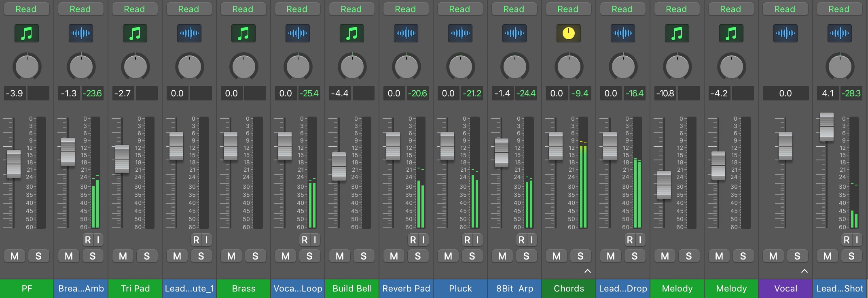Select the 8Bit Arp channel name label
Screen dimensions: 868x298
pos(514,289)
